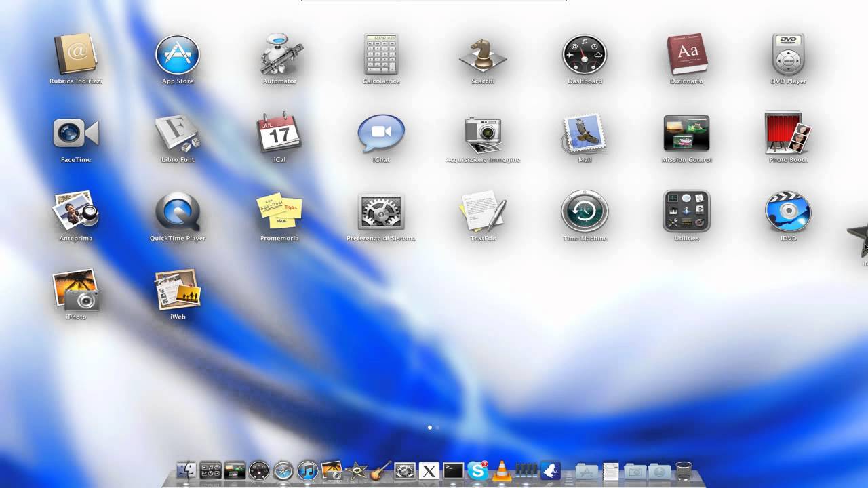
Task: Open Acquisizione Immagine
Action: [483, 134]
